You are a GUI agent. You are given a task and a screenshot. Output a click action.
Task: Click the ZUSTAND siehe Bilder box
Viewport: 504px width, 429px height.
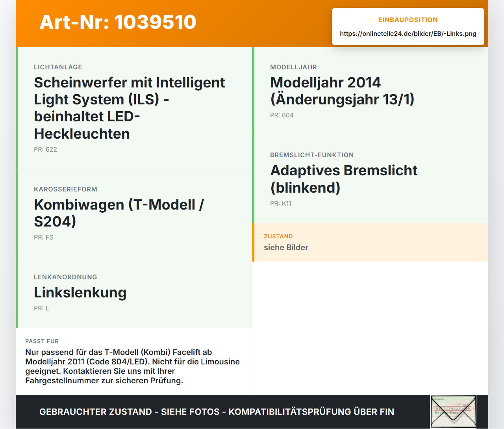tap(370, 242)
